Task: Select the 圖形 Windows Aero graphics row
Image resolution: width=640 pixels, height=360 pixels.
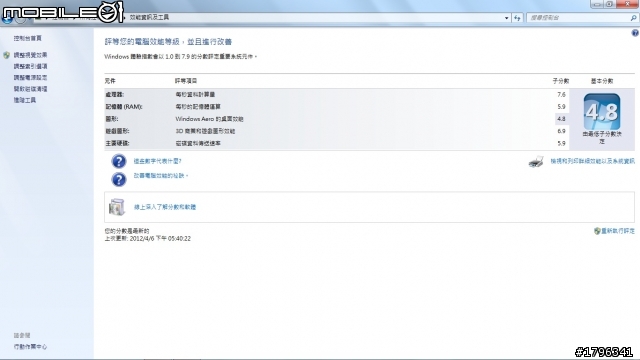Action: click(x=337, y=119)
